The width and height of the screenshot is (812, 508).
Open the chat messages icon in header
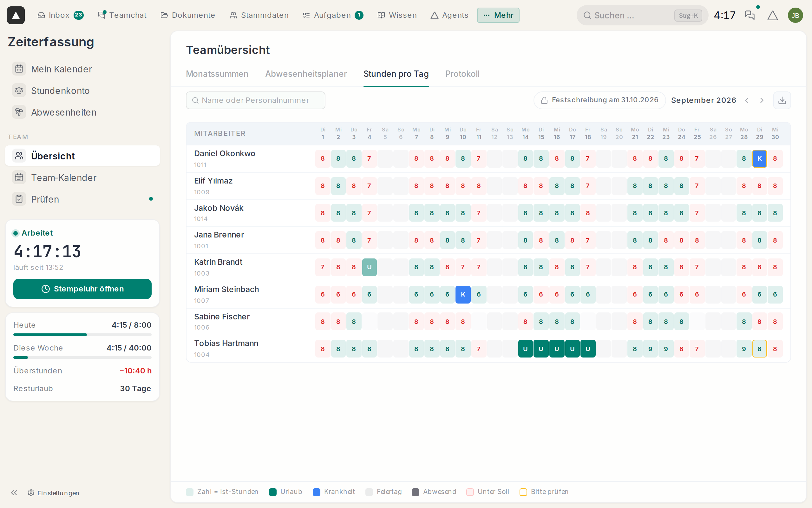pos(750,15)
